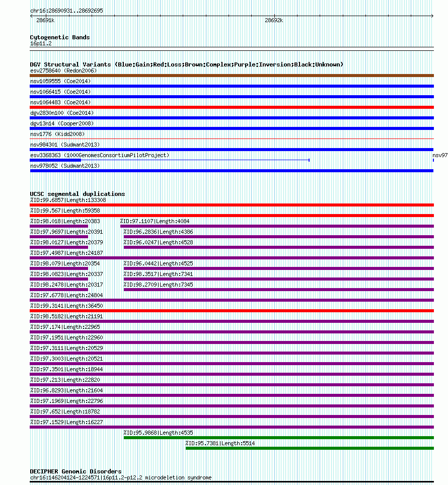448x485 pixels.
Task: Select duplication %ID:97.9697 Length:20391
Action: coord(66,231)
